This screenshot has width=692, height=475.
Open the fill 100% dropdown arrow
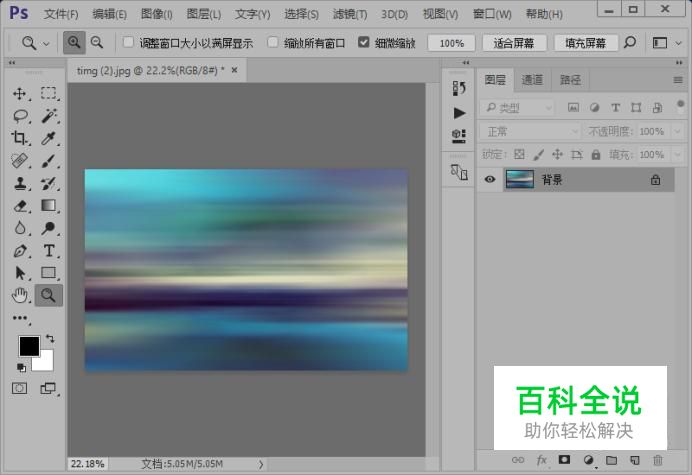point(678,155)
